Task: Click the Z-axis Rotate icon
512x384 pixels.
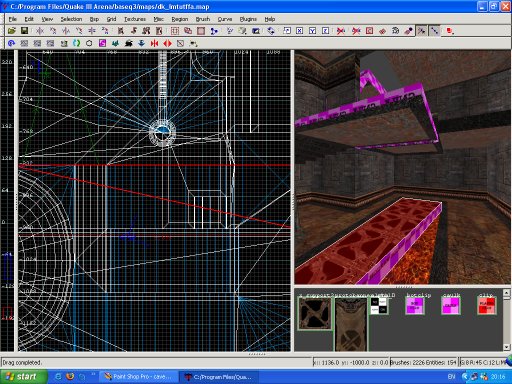Action: click(105, 31)
